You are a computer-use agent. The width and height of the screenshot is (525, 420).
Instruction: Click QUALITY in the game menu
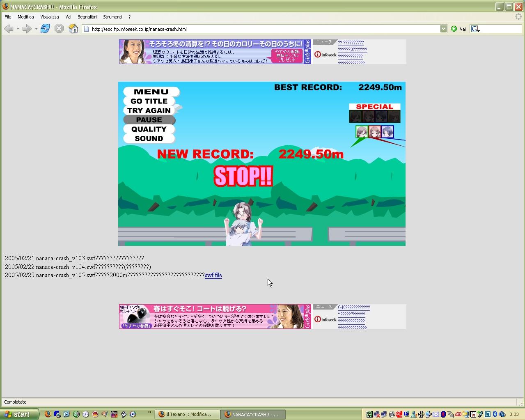[x=149, y=129]
